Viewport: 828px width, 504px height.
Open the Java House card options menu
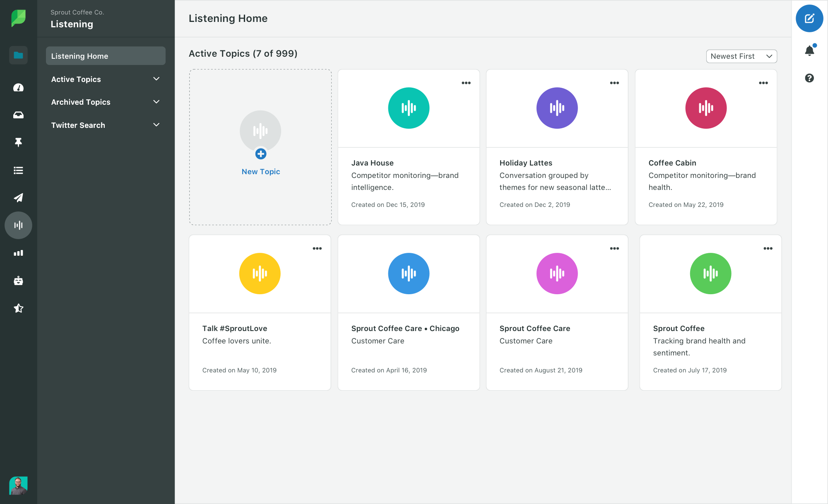(x=466, y=83)
